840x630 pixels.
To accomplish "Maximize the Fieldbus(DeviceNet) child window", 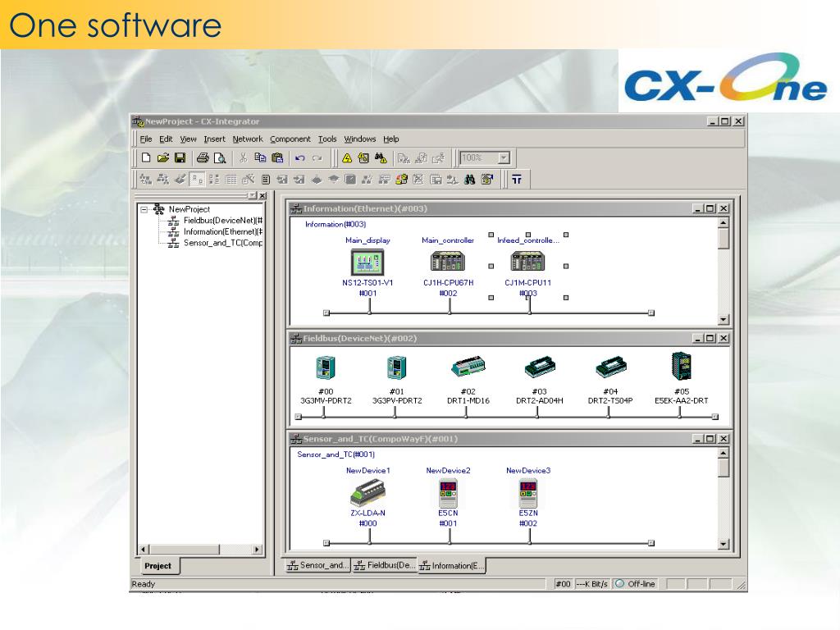I will pos(710,338).
